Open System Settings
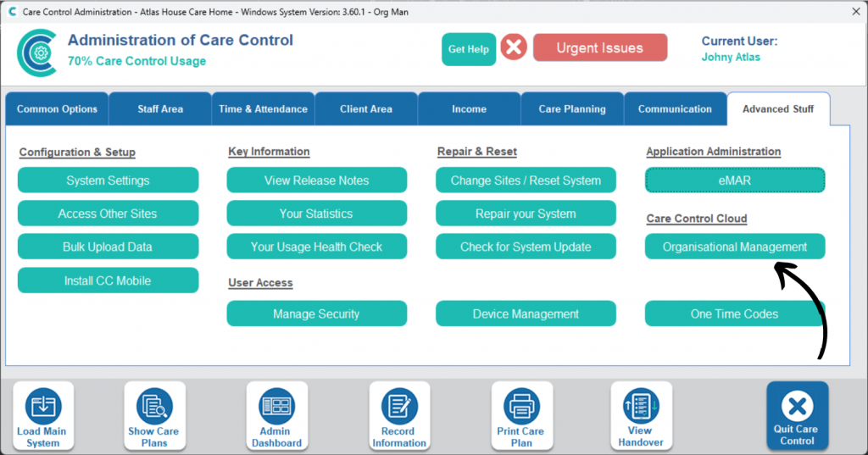 pyautogui.click(x=108, y=180)
